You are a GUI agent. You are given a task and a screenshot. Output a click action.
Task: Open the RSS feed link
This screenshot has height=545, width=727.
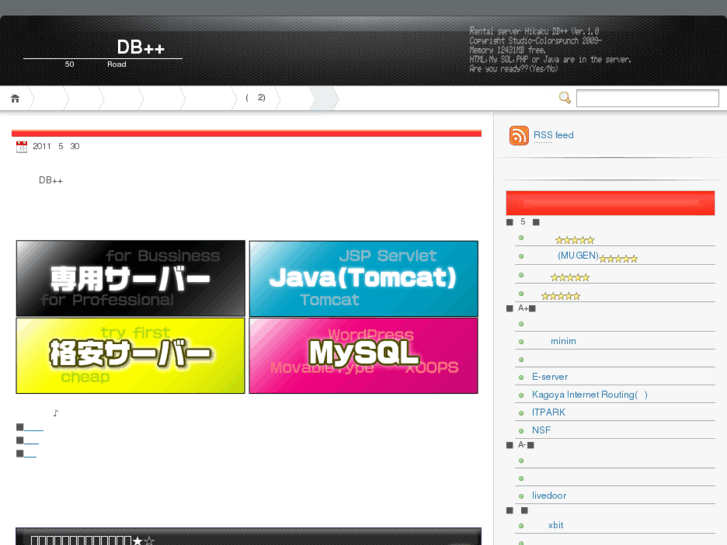point(553,135)
